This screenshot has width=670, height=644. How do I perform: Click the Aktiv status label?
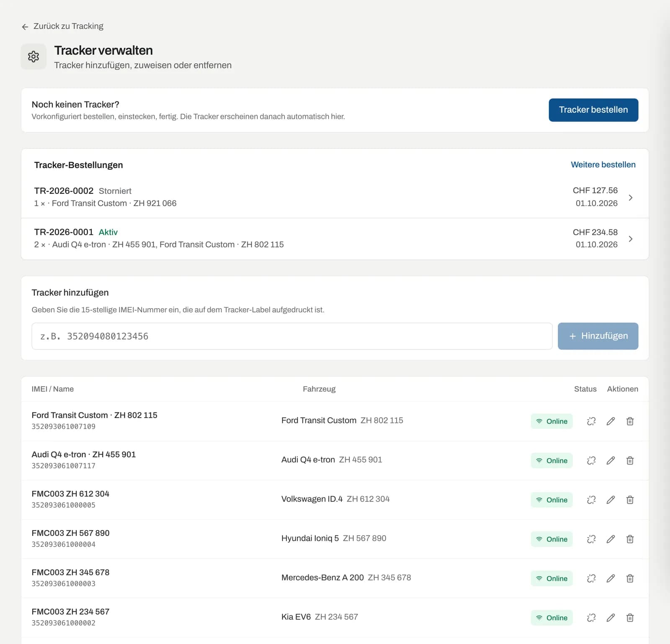(x=108, y=232)
